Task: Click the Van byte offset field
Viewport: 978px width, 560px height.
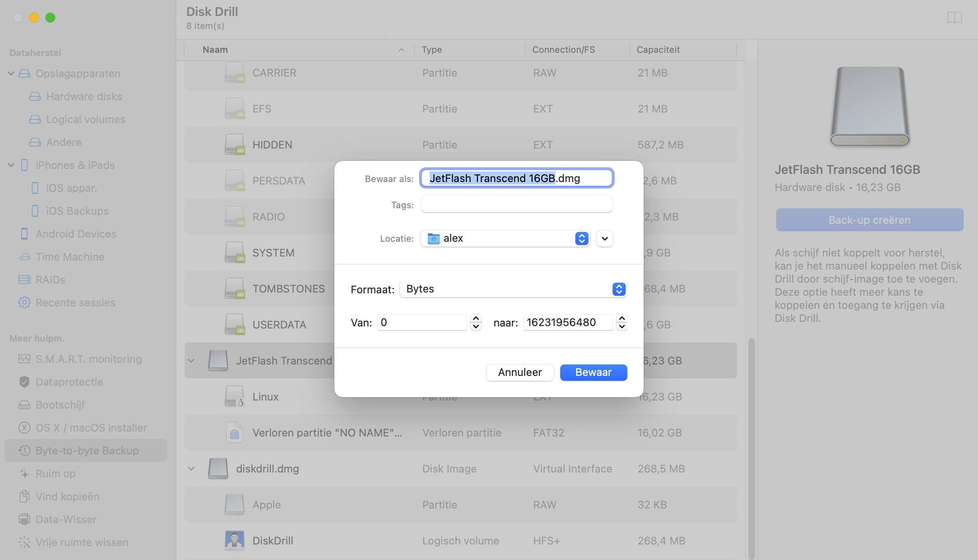Action: coord(422,322)
